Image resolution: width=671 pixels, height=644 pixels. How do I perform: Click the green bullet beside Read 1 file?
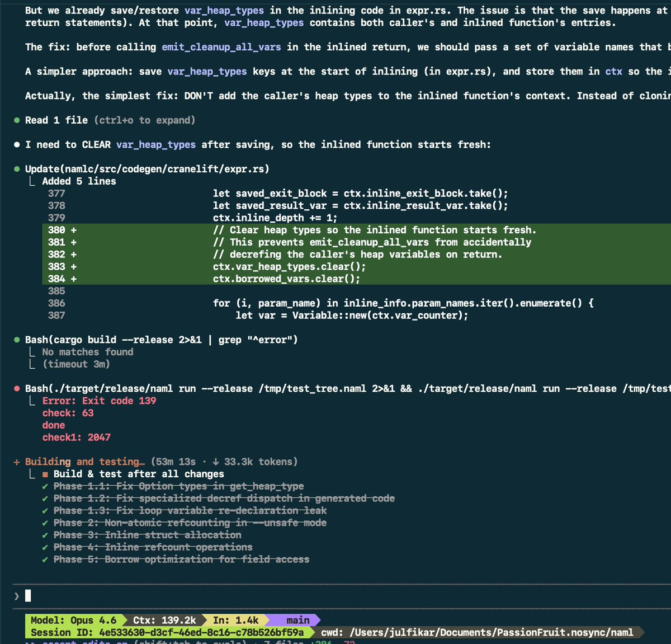pyautogui.click(x=17, y=120)
